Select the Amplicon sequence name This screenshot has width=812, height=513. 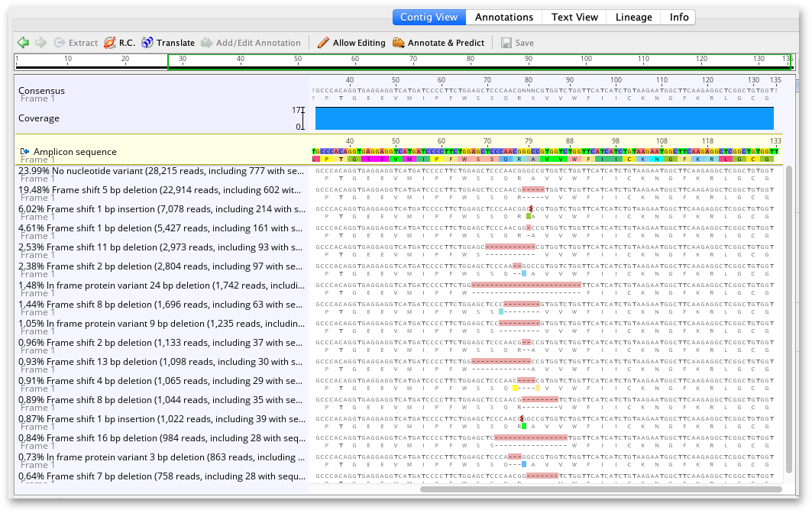click(75, 152)
